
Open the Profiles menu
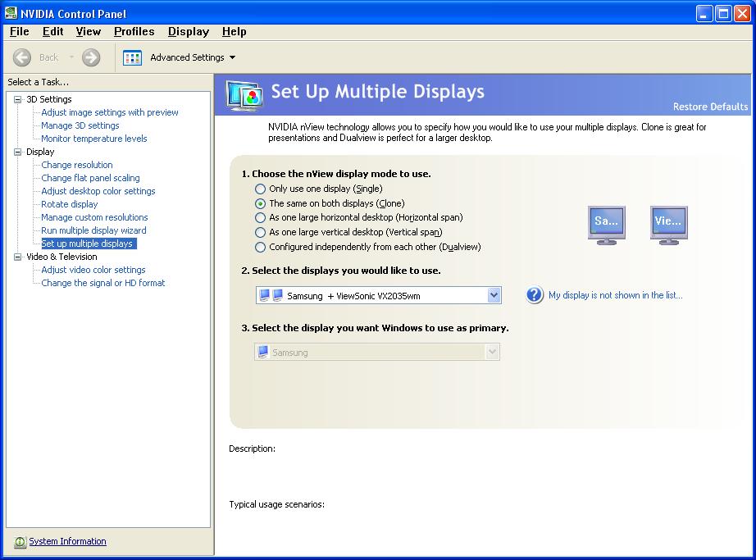tap(134, 32)
